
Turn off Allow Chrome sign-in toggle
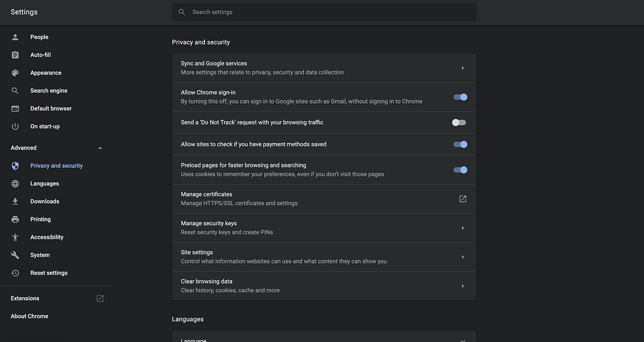click(x=460, y=97)
